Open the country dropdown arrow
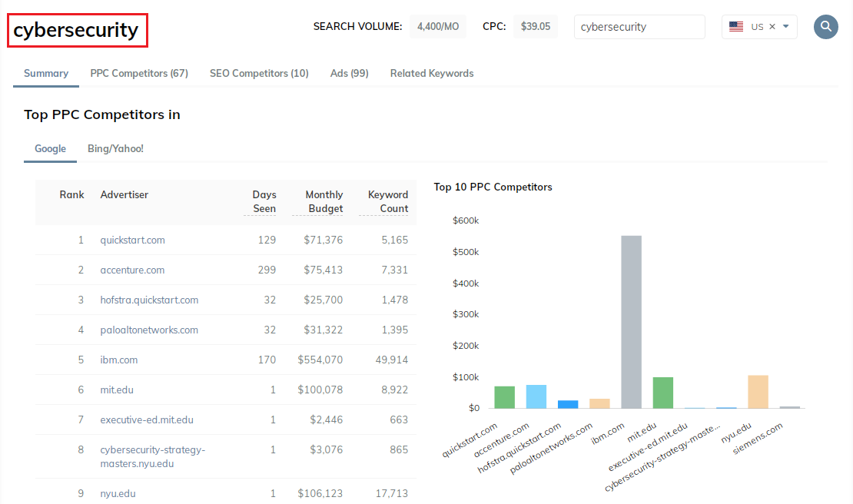The height and width of the screenshot is (504, 853). point(785,27)
